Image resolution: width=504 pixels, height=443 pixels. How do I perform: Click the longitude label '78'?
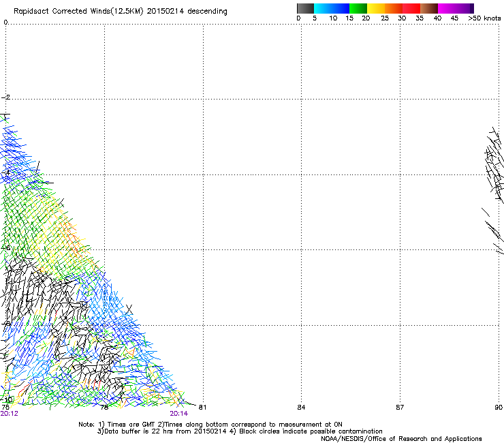coord(104,408)
